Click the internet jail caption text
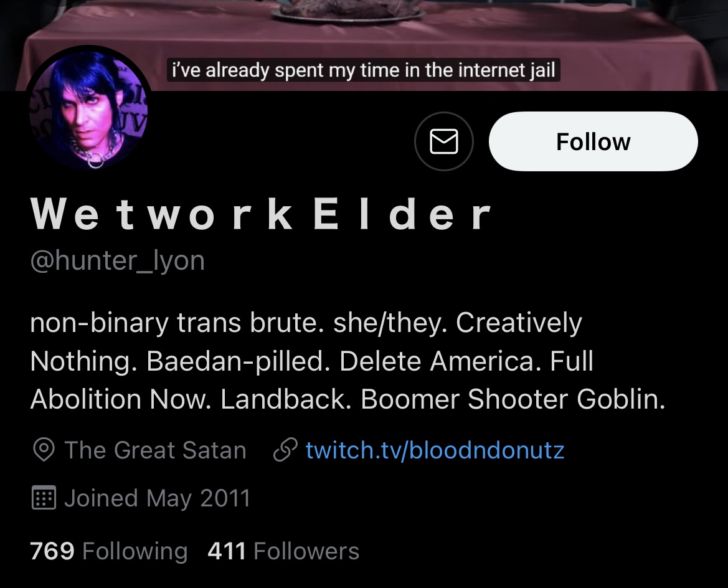The image size is (728, 588). 364,70
